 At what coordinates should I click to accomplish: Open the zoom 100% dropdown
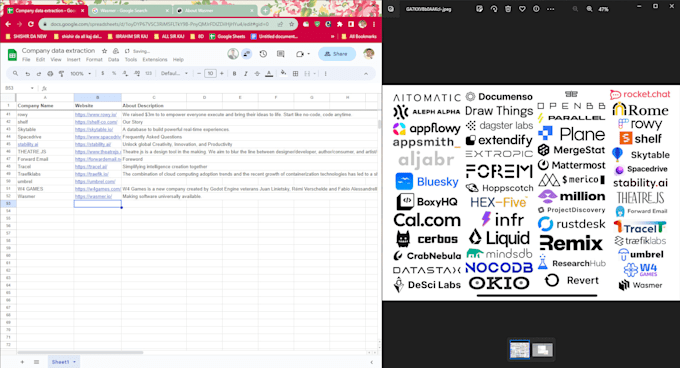[81, 74]
